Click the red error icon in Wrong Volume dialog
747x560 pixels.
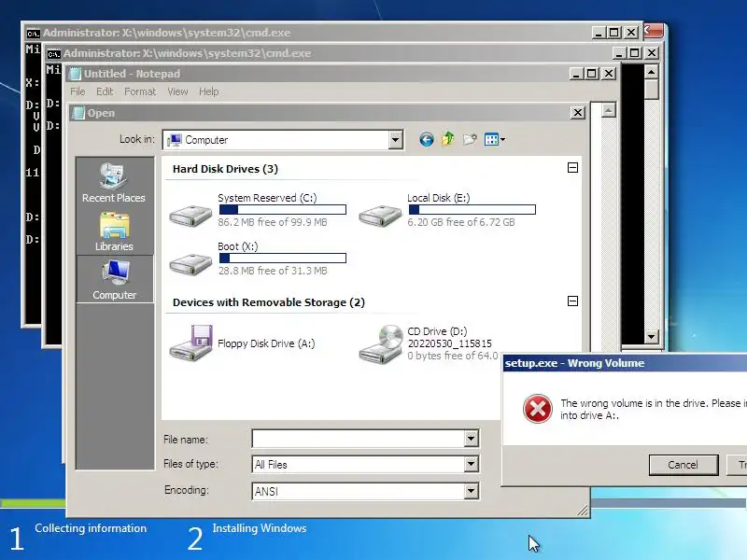[538, 409]
